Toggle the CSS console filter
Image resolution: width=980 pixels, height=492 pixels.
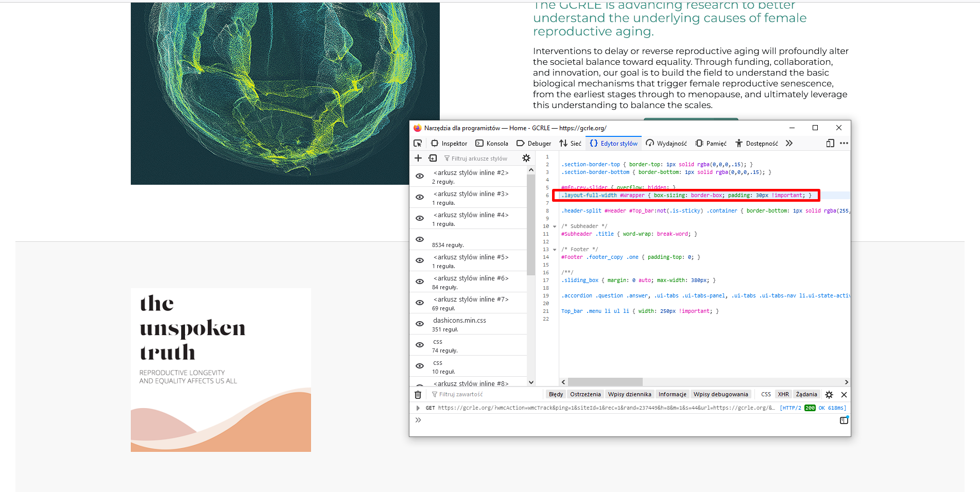tap(766, 394)
